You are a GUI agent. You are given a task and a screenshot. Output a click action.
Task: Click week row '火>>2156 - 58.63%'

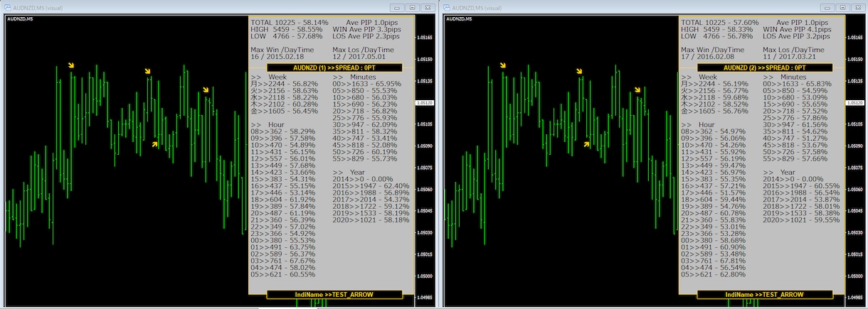[284, 91]
